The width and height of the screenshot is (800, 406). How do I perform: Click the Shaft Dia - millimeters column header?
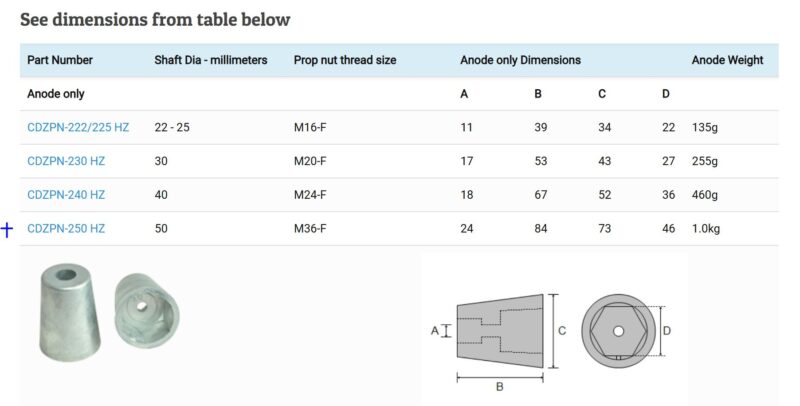pos(211,60)
